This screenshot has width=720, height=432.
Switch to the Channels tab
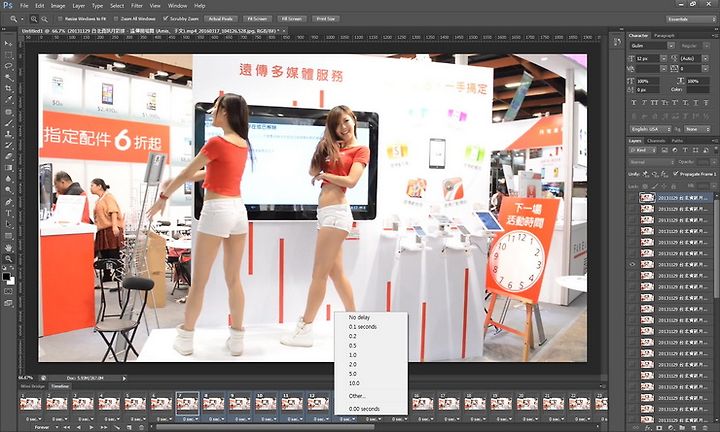(x=656, y=140)
